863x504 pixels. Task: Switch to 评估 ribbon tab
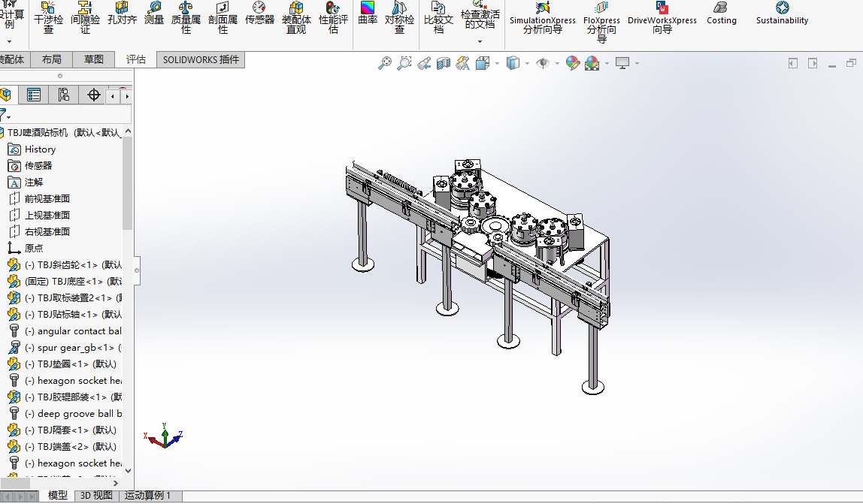tap(136, 59)
